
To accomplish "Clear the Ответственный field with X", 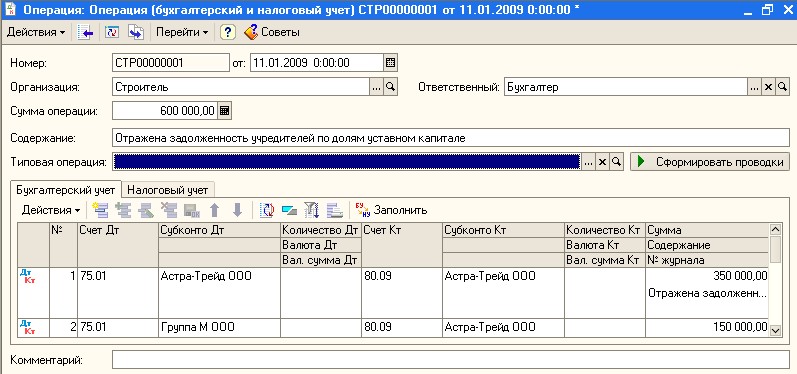I will (x=769, y=87).
